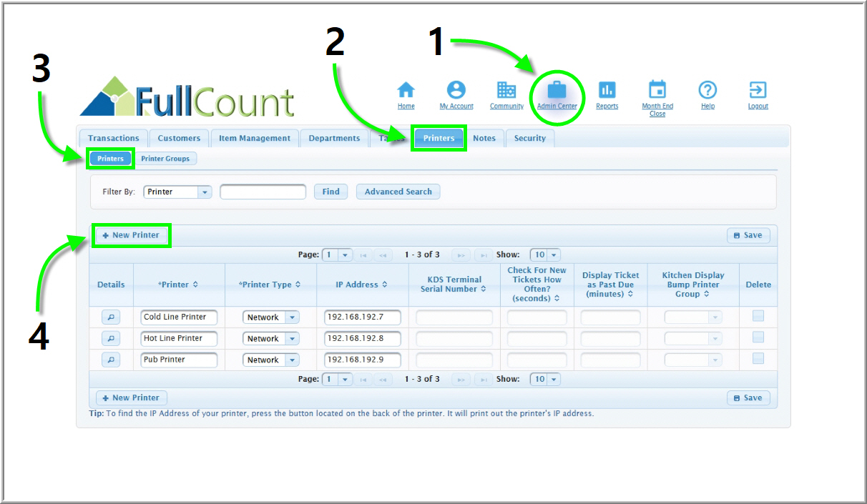Open Month End Close calendar icon
Viewport: 867px width, 504px height.
coord(657,90)
